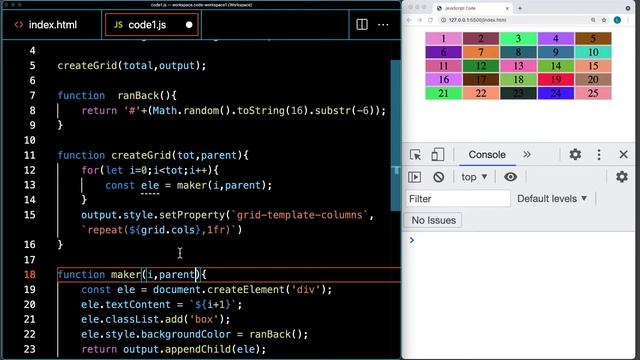Click 'textContent' on line 20
Viewport: 640px width, 360px height.
click(138, 305)
